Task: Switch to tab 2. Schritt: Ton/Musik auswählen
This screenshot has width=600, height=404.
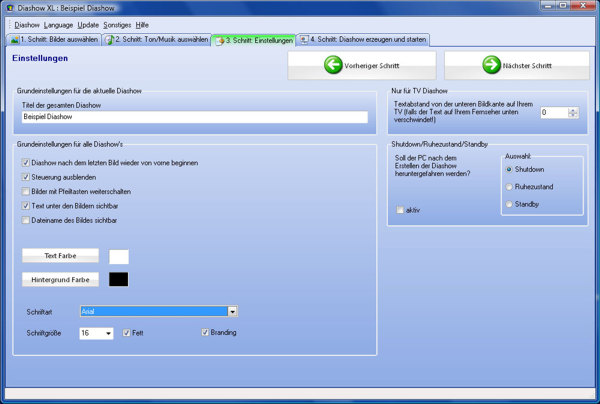Action: (157, 39)
